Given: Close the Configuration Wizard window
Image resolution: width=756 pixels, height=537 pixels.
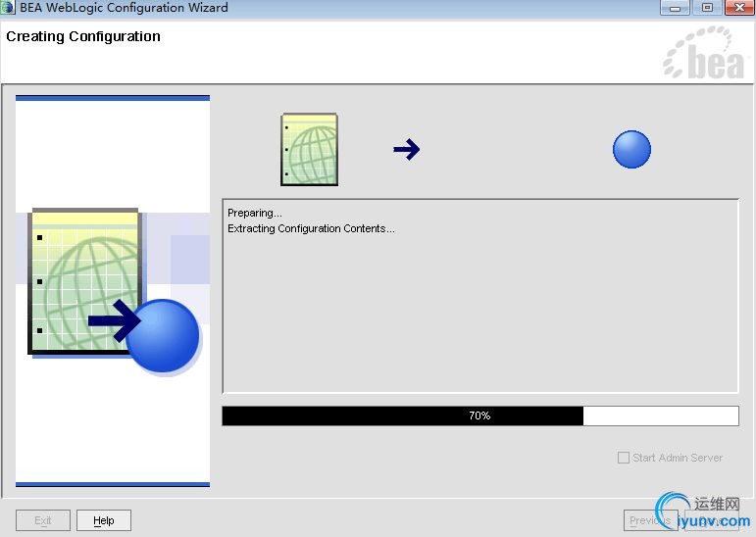Looking at the screenshot, I should tap(739, 8).
